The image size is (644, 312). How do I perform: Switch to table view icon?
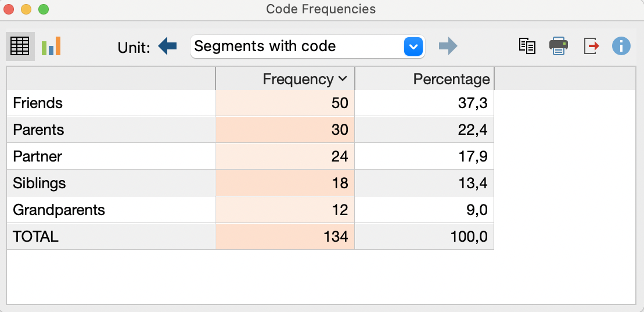(x=20, y=46)
